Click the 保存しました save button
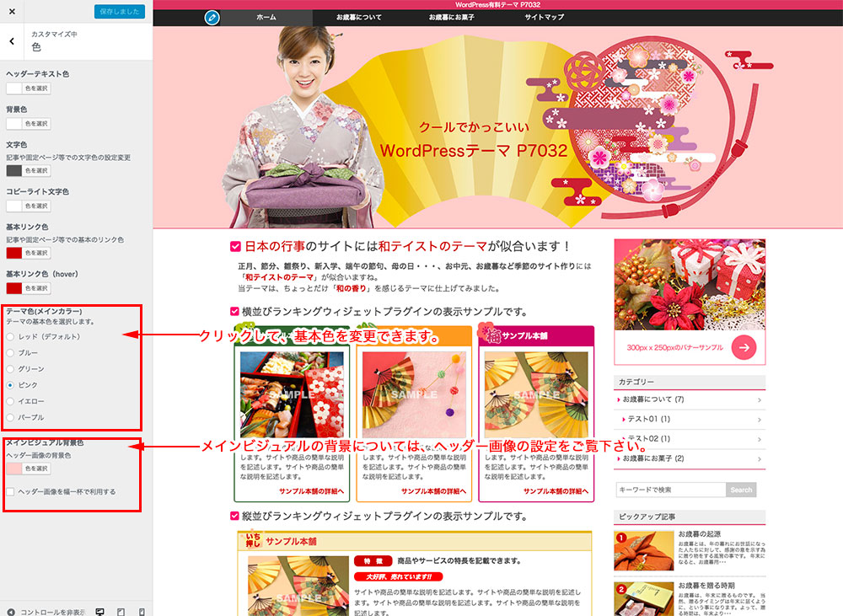The width and height of the screenshot is (843, 616). click(x=120, y=11)
